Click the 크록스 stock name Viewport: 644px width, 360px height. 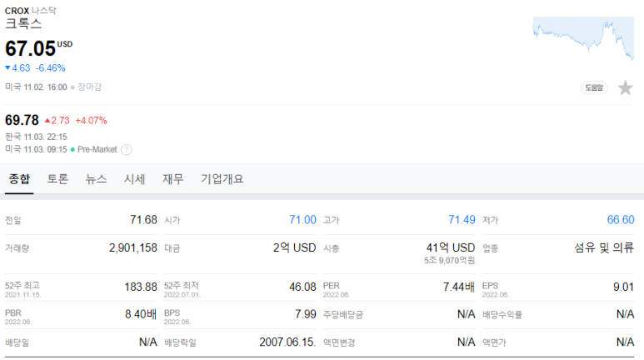[x=23, y=24]
